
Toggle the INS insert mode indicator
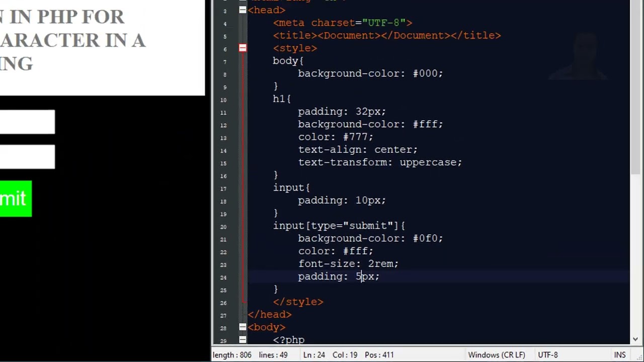click(x=619, y=355)
